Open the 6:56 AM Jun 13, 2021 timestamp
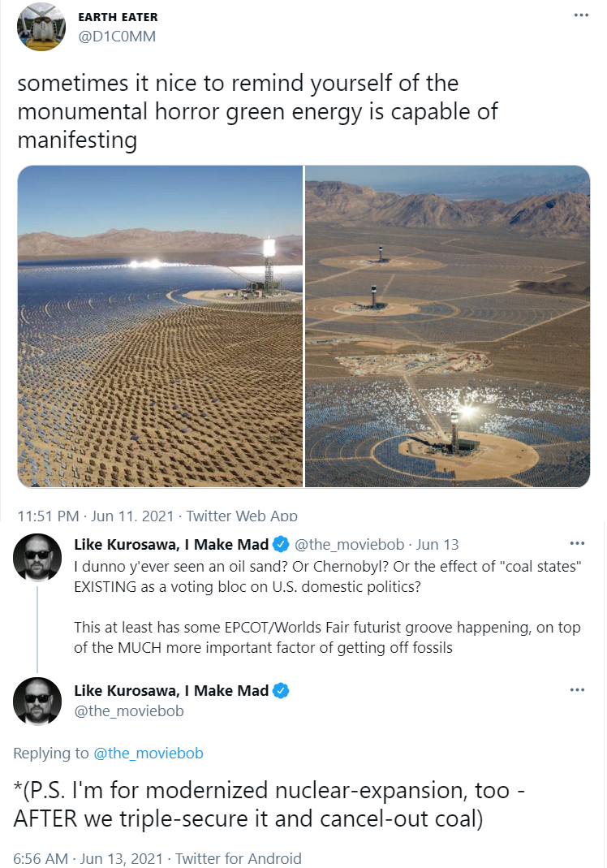Screen dimensions: 607x868 coord(88,858)
